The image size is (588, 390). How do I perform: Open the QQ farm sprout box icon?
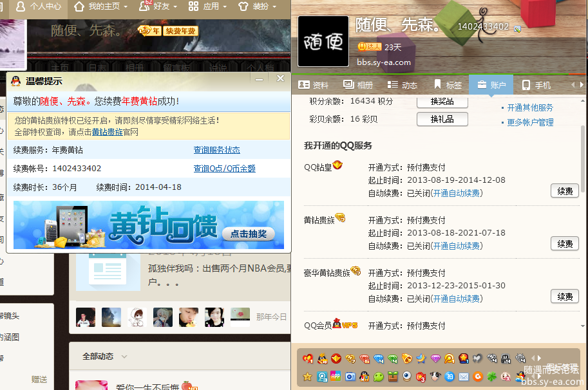point(393,376)
